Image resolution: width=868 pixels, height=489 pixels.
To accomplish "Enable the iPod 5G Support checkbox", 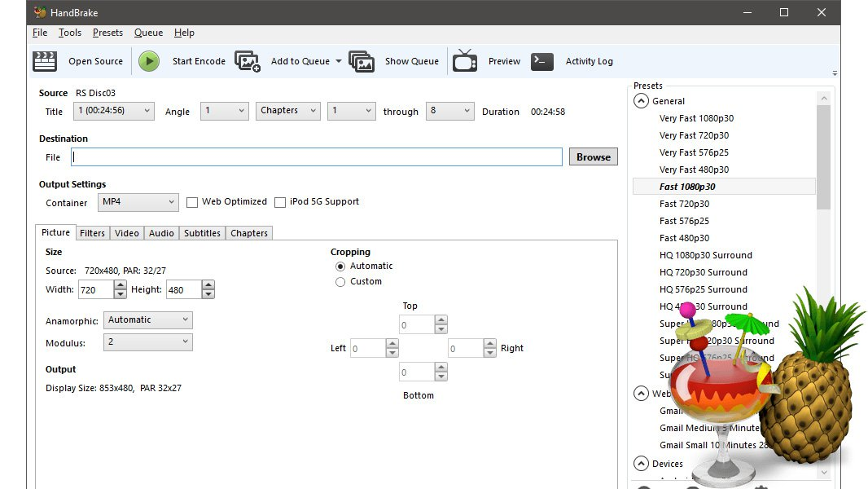I will coord(280,203).
